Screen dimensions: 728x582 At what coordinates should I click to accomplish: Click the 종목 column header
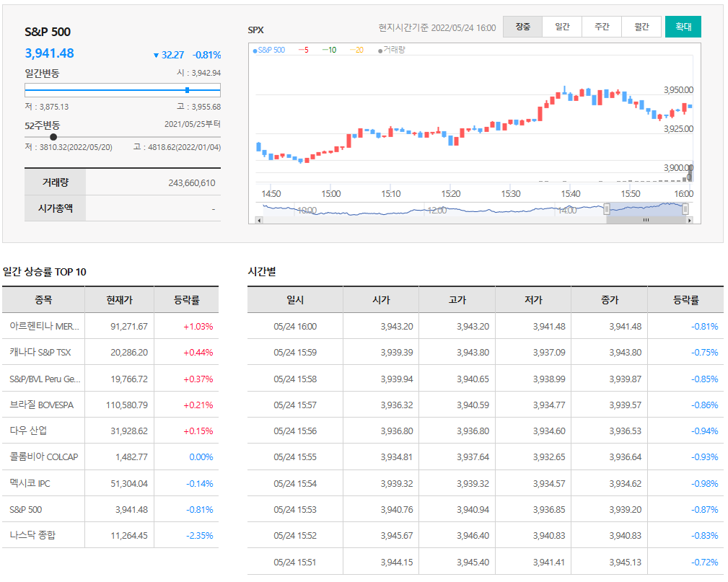[43, 300]
